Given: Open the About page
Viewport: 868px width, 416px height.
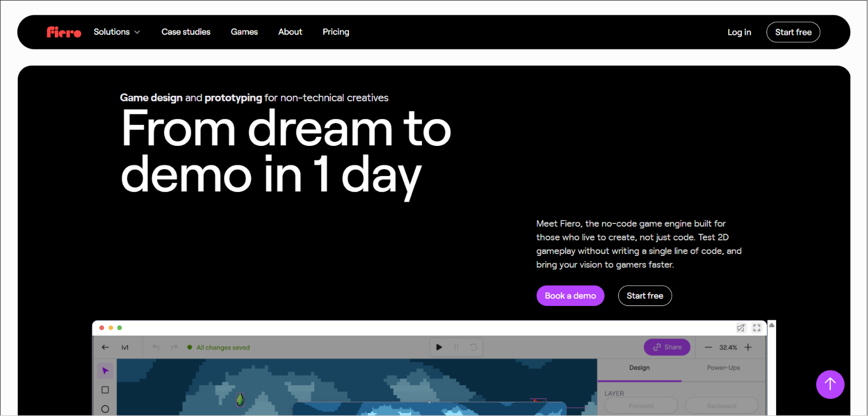Looking at the screenshot, I should point(290,32).
